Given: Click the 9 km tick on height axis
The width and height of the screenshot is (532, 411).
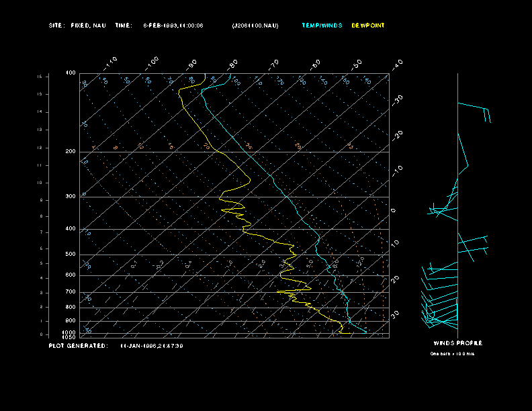Looking at the screenshot, I should (42, 200).
